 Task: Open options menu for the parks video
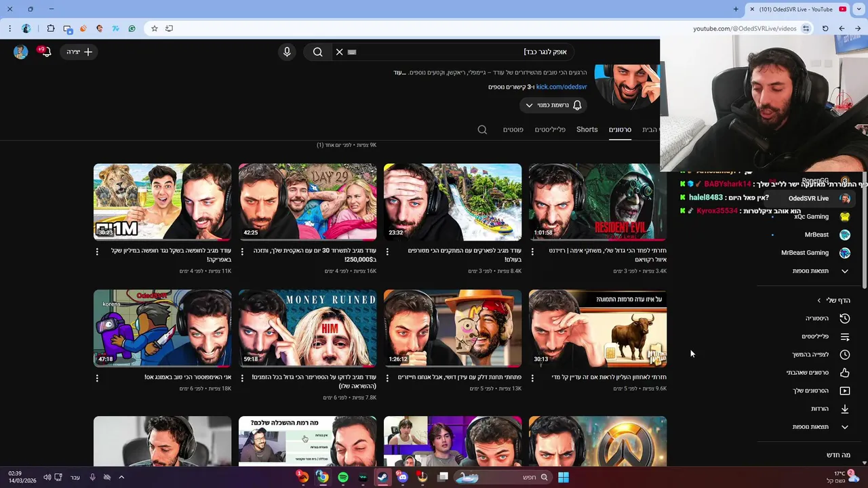(387, 251)
